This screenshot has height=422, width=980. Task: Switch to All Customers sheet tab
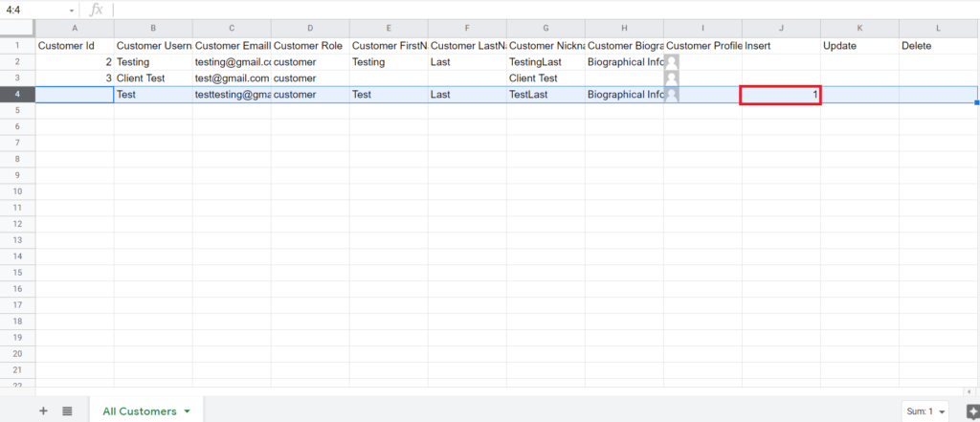[140, 411]
